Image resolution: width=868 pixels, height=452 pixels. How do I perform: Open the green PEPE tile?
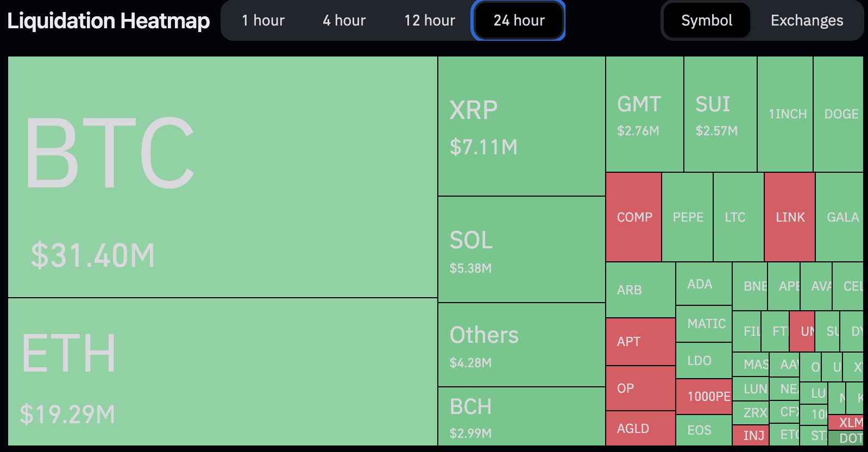tap(688, 217)
